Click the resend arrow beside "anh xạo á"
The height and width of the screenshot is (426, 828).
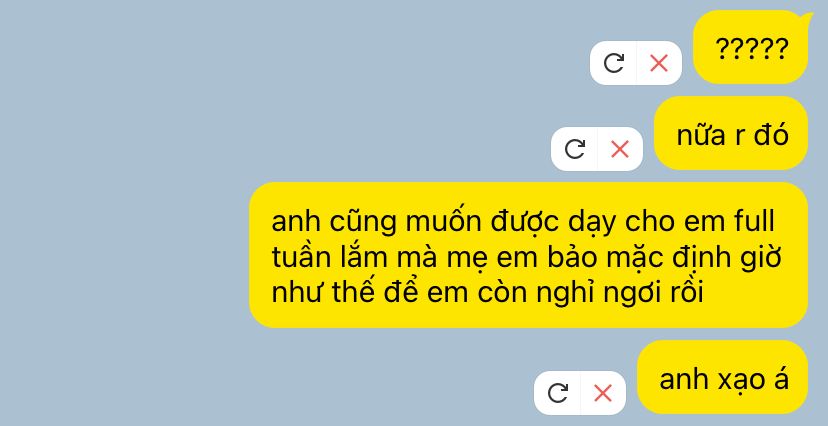[x=558, y=393]
